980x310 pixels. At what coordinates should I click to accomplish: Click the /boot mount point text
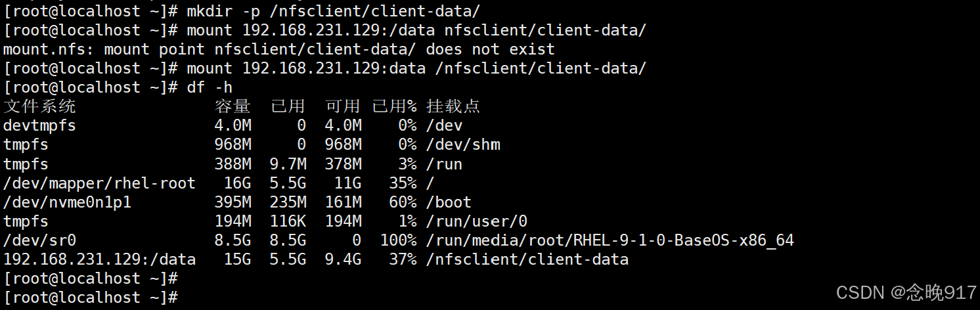(449, 202)
